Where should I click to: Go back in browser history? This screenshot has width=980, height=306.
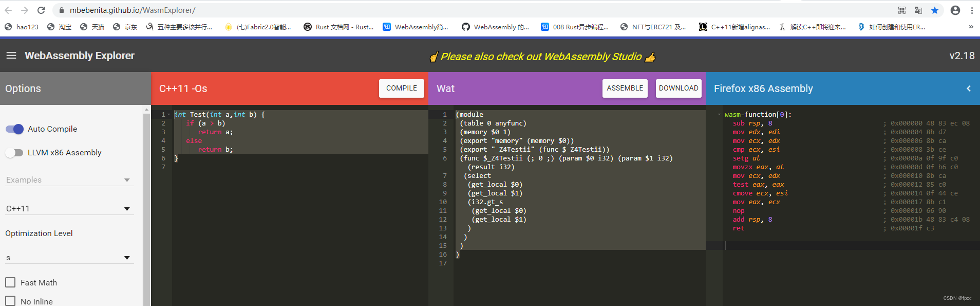(x=8, y=10)
